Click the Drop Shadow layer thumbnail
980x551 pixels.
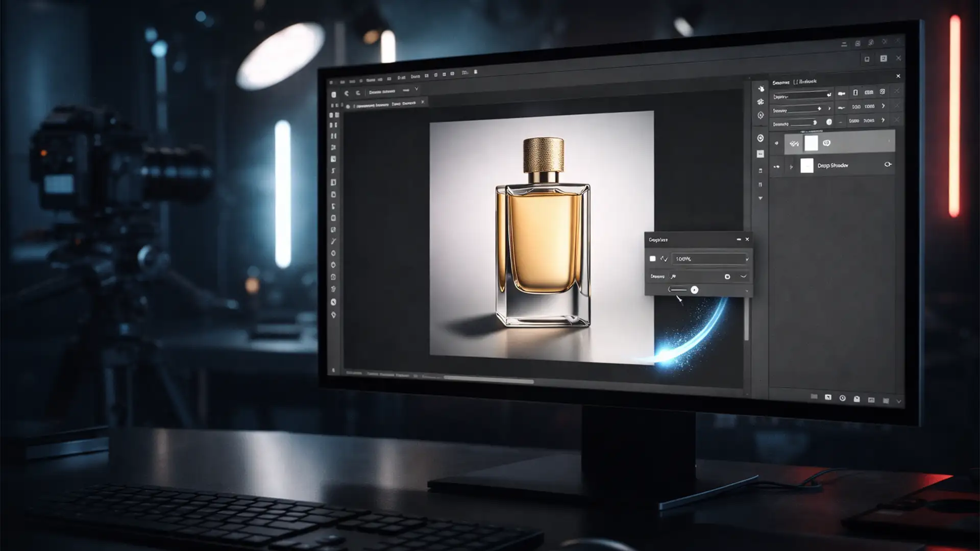point(807,165)
